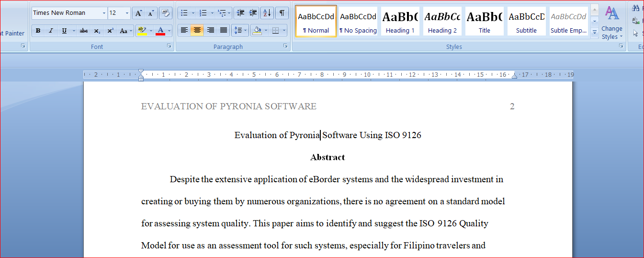Expand highlight color dropdown arrow
The image size is (644, 258).
pos(150,31)
